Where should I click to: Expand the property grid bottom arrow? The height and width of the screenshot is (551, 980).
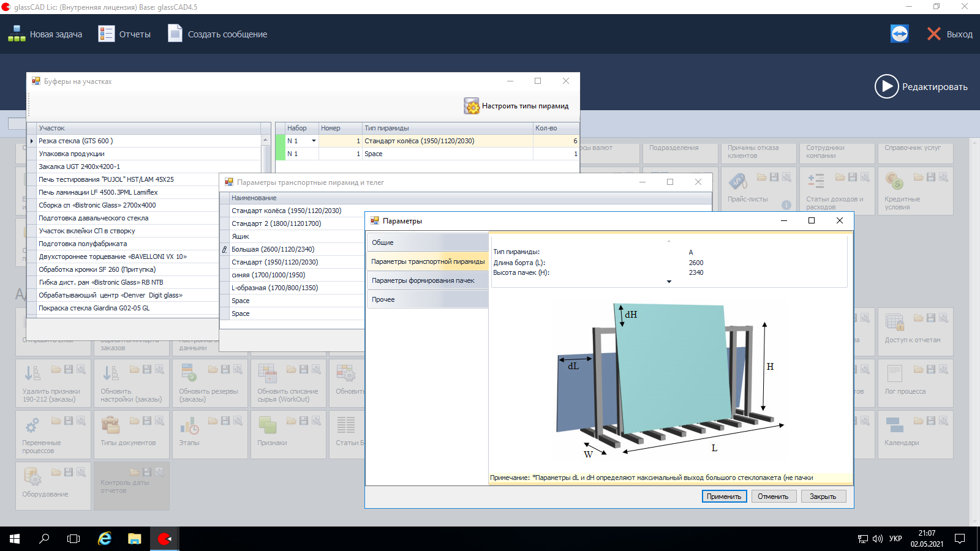pyautogui.click(x=669, y=282)
